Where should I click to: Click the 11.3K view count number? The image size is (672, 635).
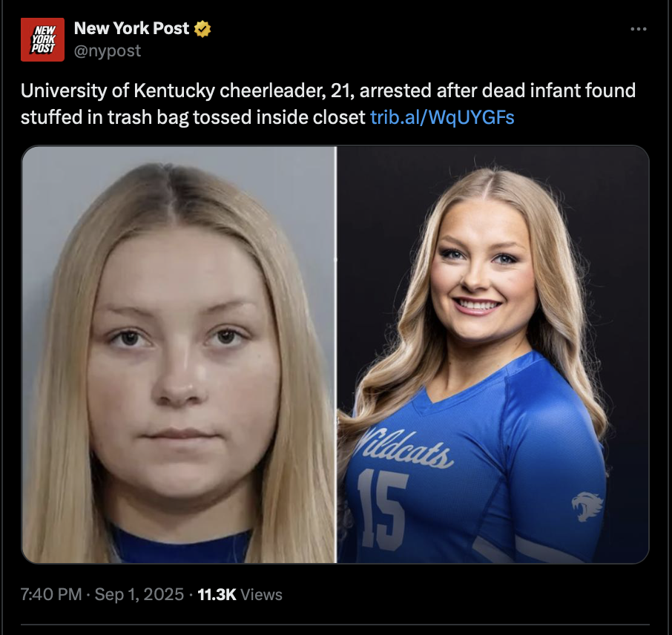tap(217, 594)
